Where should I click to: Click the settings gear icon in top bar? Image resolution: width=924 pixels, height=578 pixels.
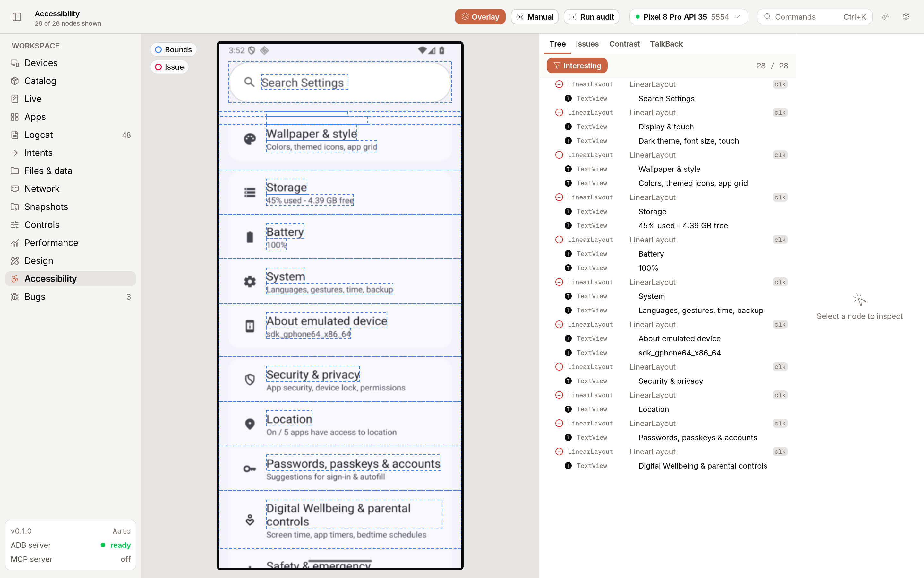[x=906, y=16]
